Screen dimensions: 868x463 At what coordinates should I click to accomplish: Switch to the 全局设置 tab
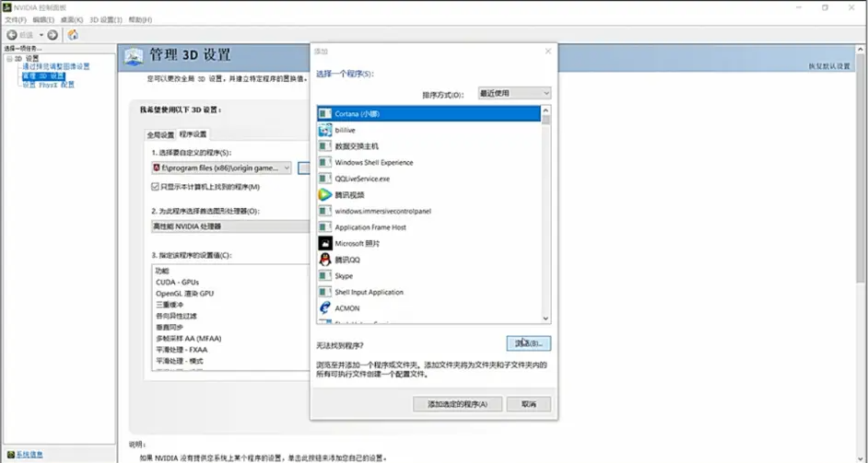160,135
